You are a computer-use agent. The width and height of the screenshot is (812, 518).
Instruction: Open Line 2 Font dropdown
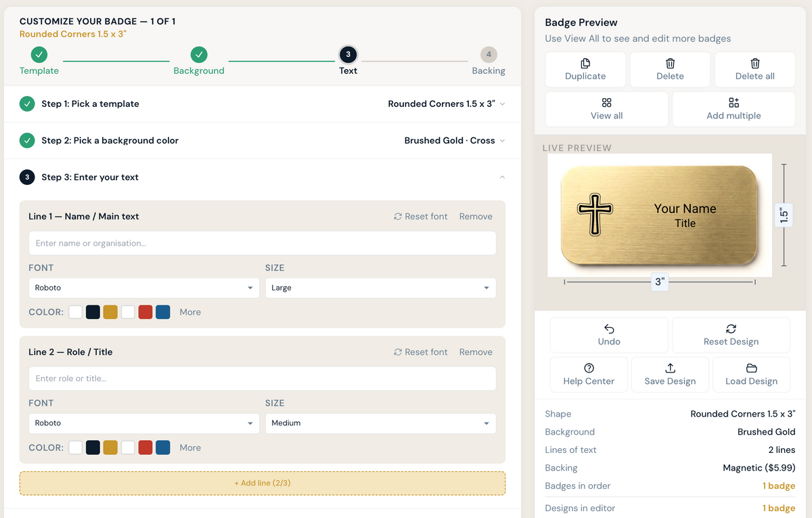click(x=143, y=423)
